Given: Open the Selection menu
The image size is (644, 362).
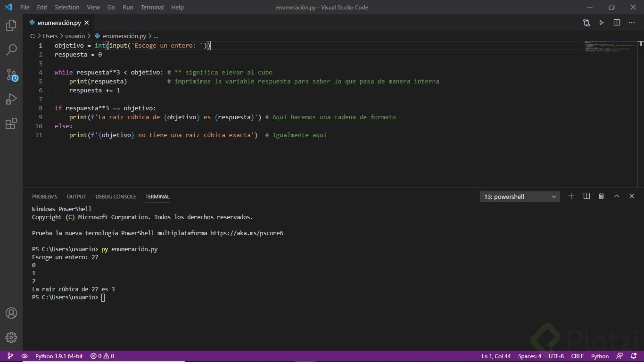Looking at the screenshot, I should pos(67,7).
